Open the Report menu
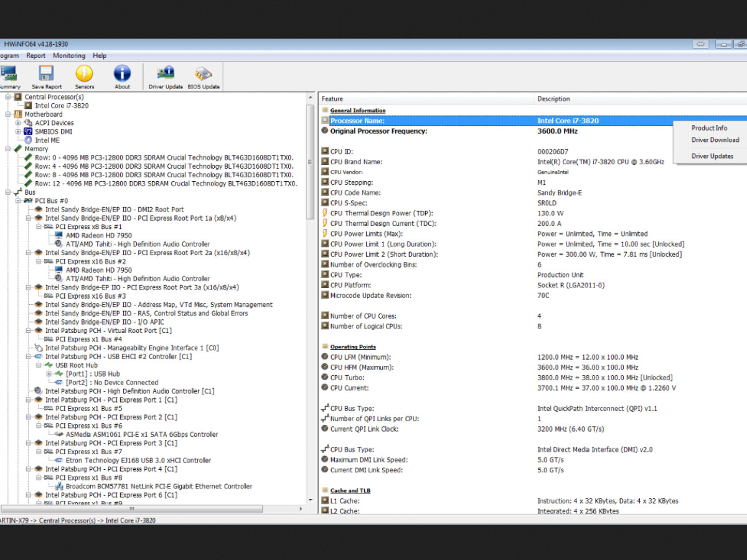Image resolution: width=747 pixels, height=560 pixels. pyautogui.click(x=35, y=55)
